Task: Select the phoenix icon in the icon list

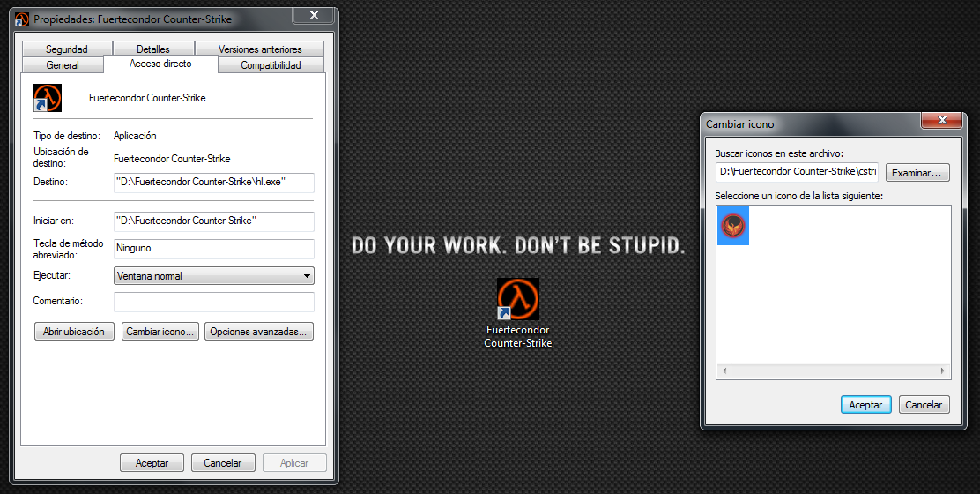Action: 733,226
